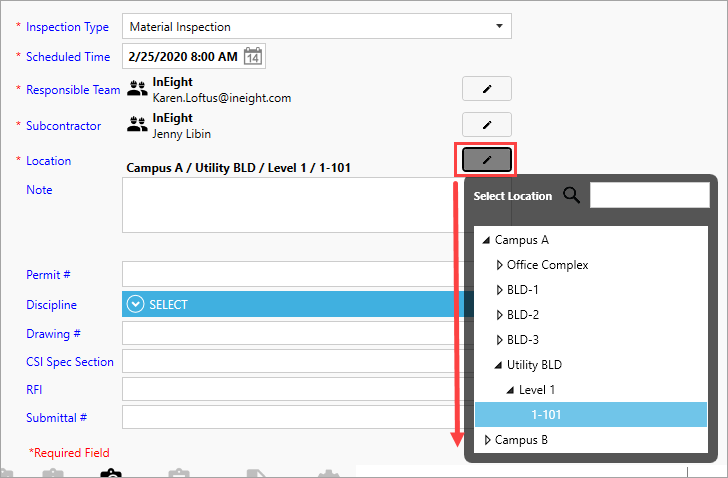Click the search magnifier in Select Location

[572, 195]
